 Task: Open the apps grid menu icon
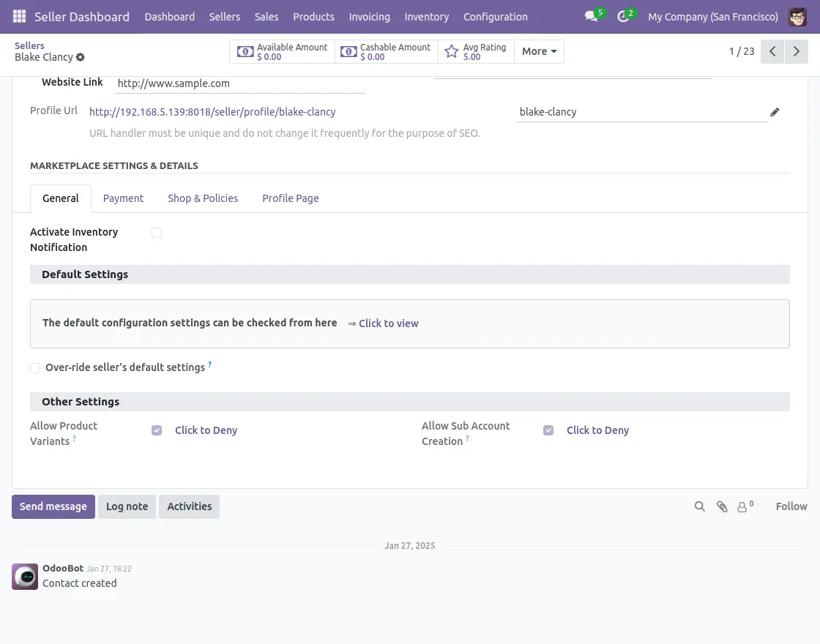point(19,16)
